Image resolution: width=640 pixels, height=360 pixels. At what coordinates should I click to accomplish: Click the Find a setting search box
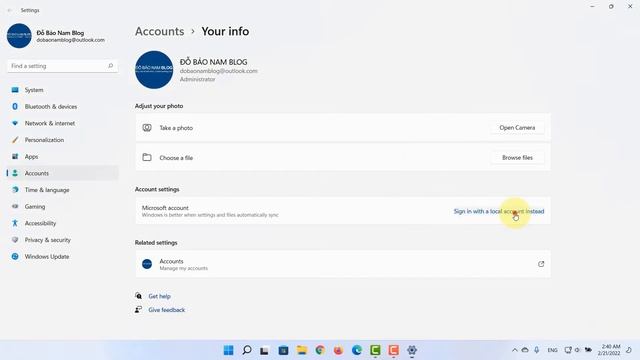(62, 66)
